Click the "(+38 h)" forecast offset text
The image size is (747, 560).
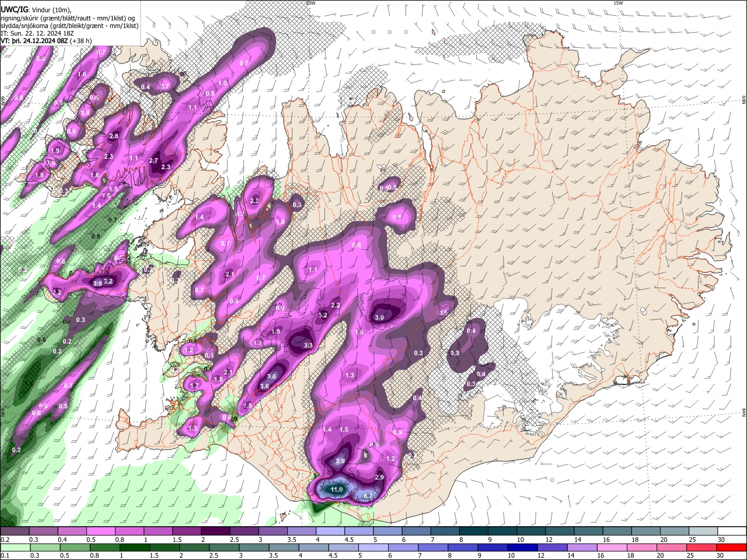pos(81,41)
